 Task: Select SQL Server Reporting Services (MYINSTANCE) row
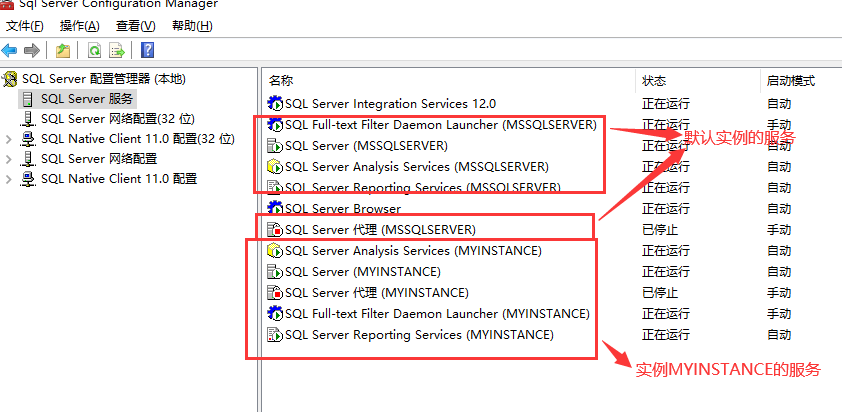(x=419, y=335)
